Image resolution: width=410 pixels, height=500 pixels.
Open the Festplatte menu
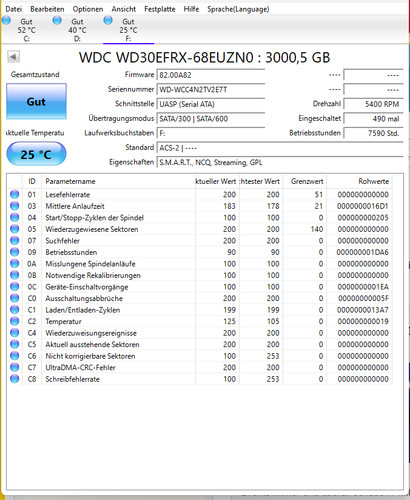click(x=160, y=9)
